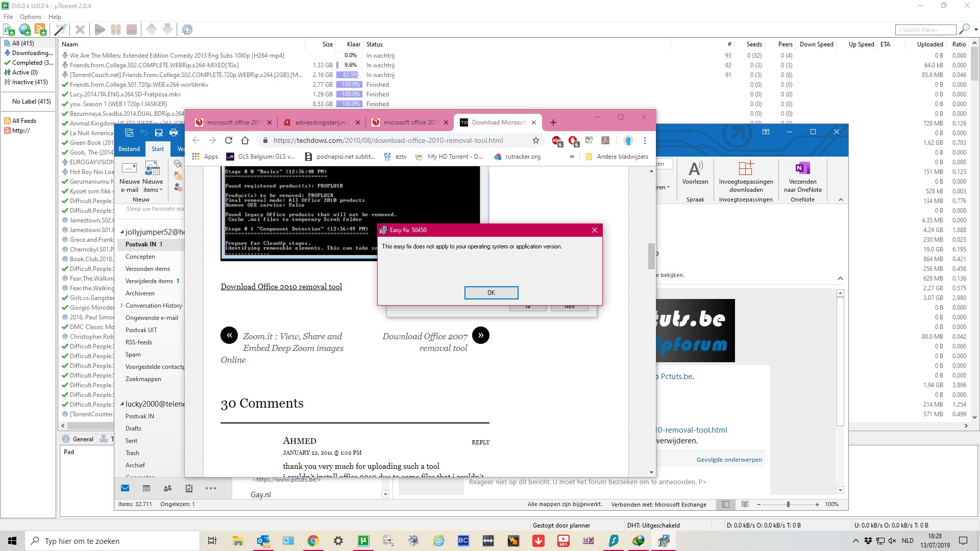Open File Explorer from the Windows taskbar
The width and height of the screenshot is (980, 551).
pos(238,541)
